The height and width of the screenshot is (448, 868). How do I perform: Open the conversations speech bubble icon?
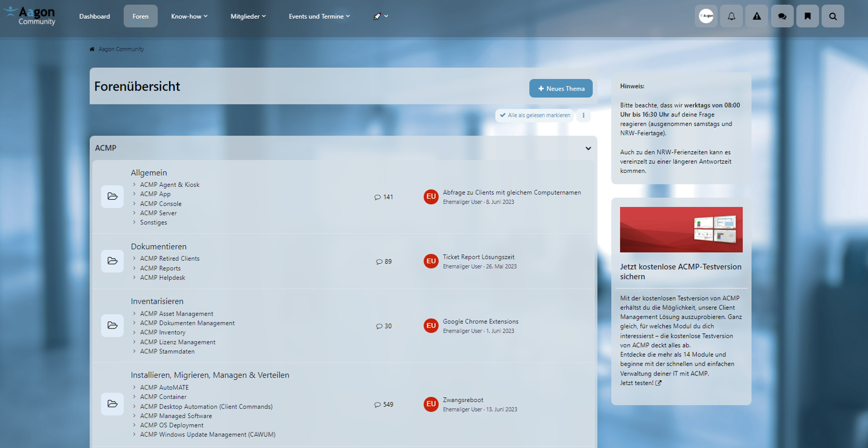click(782, 16)
